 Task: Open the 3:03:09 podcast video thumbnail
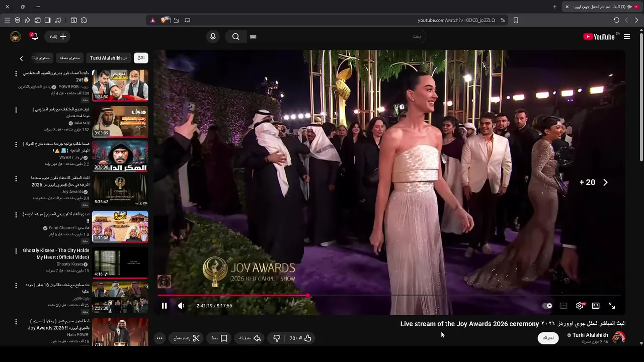(x=120, y=121)
